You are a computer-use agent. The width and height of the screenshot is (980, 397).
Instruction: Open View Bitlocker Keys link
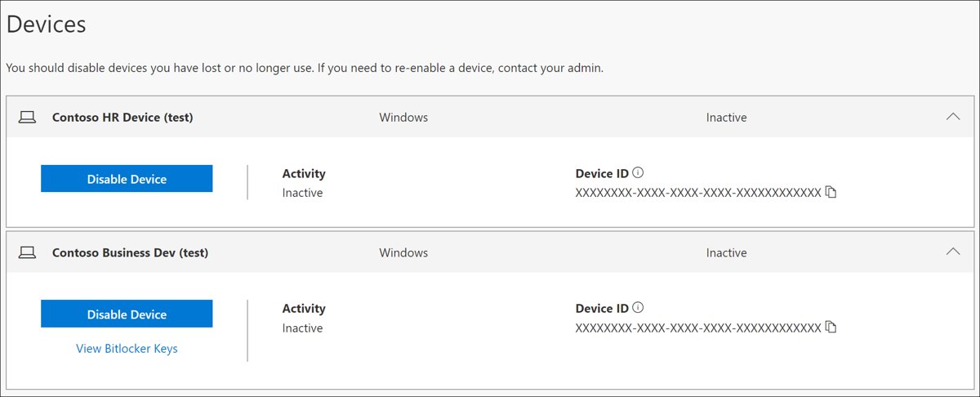tap(127, 349)
